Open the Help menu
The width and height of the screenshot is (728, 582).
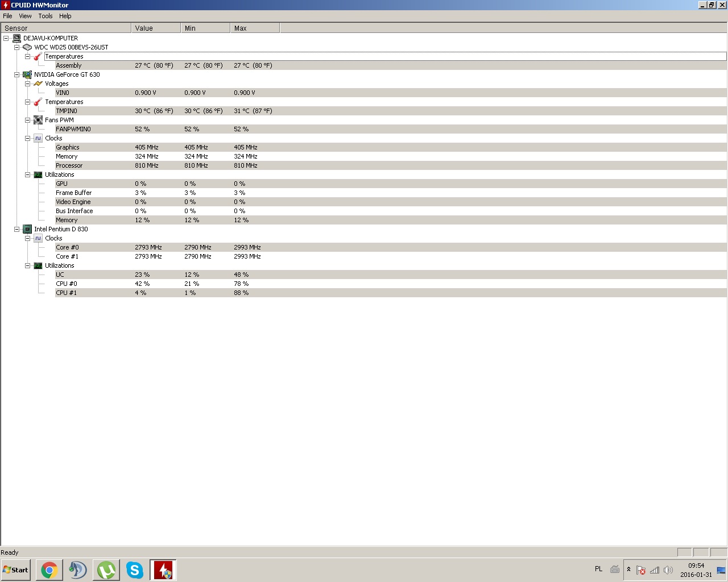(x=65, y=16)
